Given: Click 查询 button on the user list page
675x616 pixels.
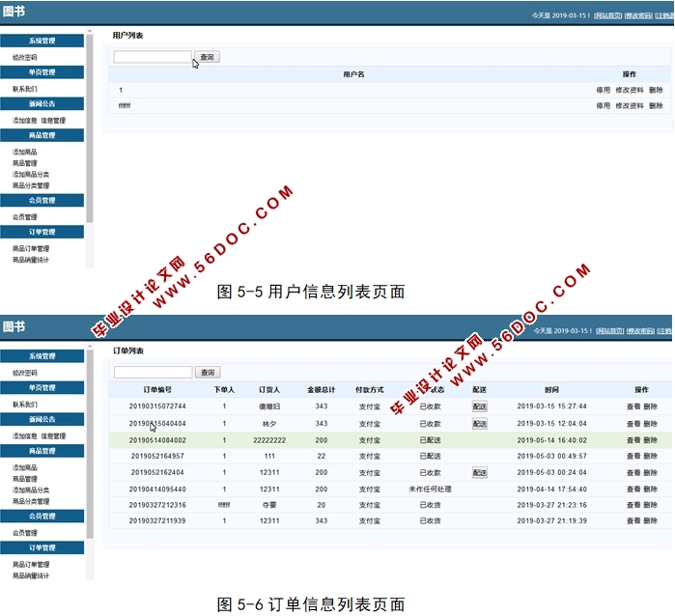Looking at the screenshot, I should pyautogui.click(x=207, y=57).
